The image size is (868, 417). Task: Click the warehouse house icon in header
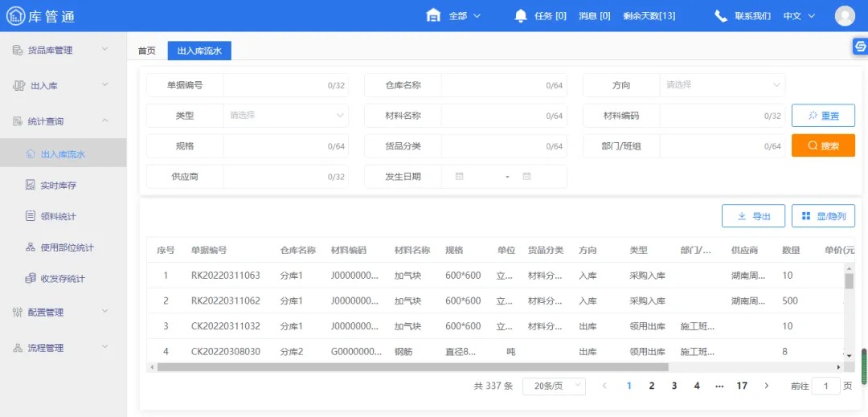point(433,16)
